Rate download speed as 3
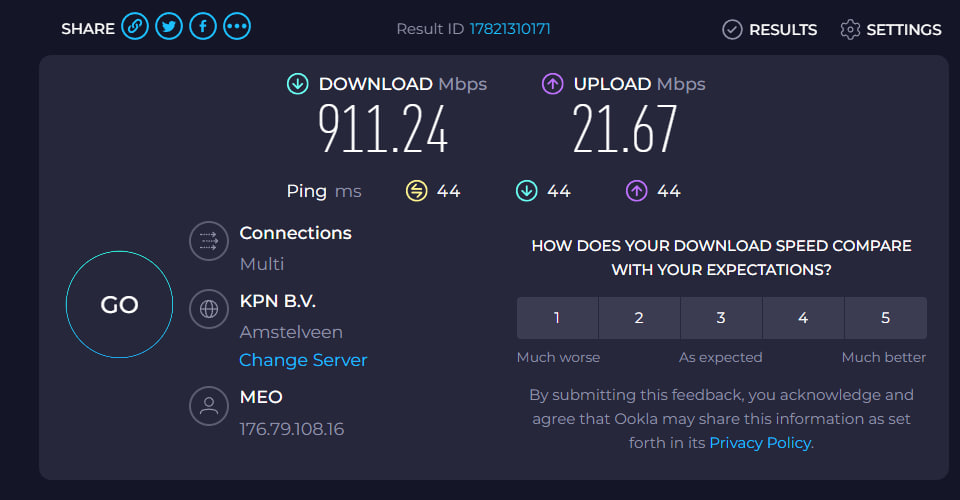 tap(721, 318)
